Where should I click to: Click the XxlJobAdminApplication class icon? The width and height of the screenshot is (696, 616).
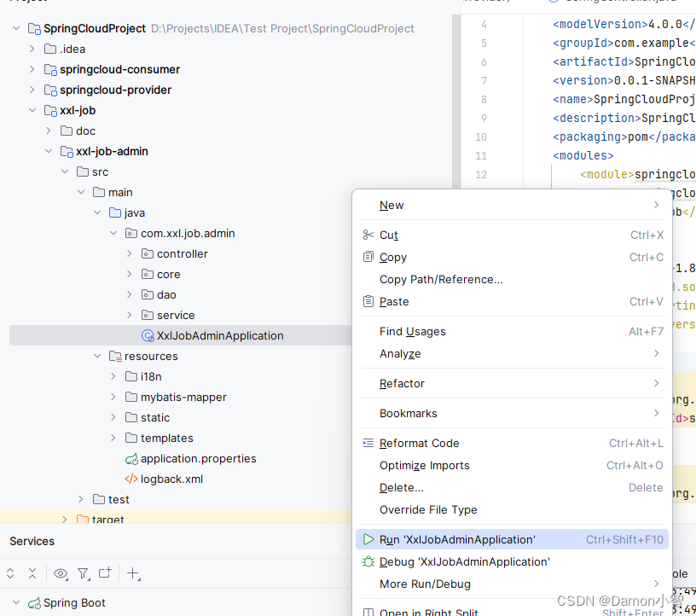tap(147, 336)
